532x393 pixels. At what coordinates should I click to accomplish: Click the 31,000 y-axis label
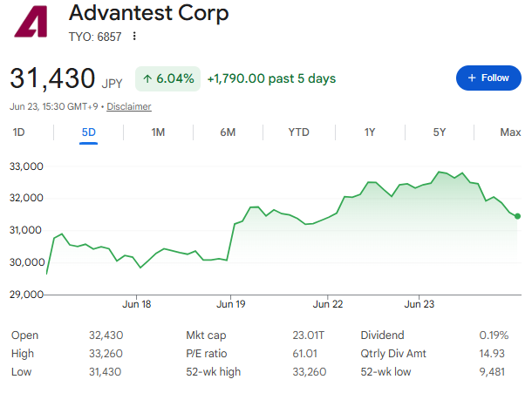click(x=26, y=230)
